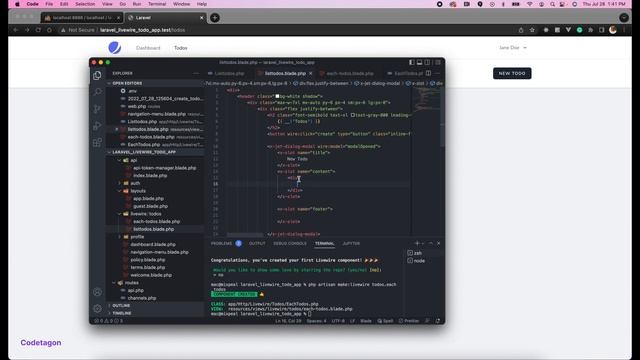This screenshot has height=360, width=640.
Task: Split the editor to the right
Action: tap(428, 73)
